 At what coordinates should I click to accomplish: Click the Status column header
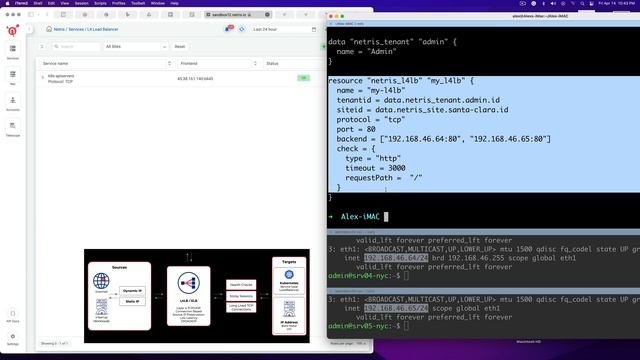click(x=272, y=63)
